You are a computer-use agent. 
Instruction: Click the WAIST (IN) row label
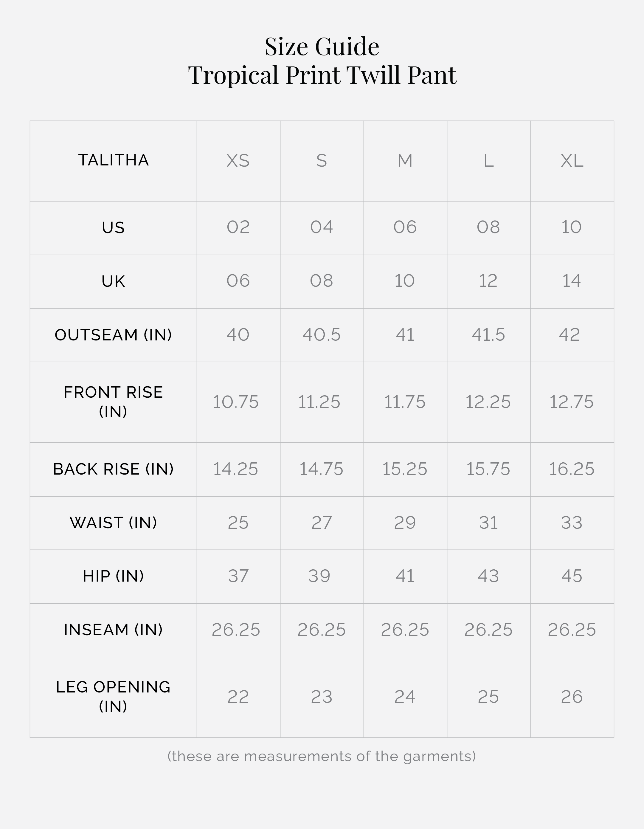click(113, 523)
